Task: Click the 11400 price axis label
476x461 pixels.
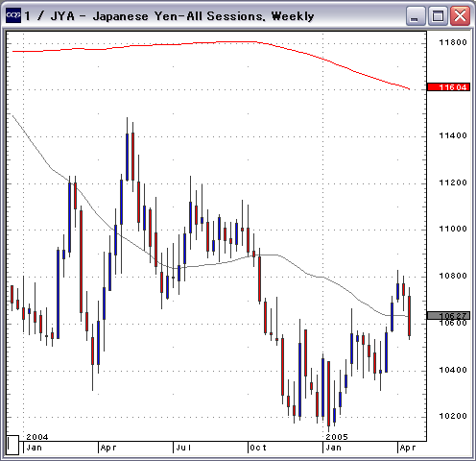Action: (x=453, y=135)
